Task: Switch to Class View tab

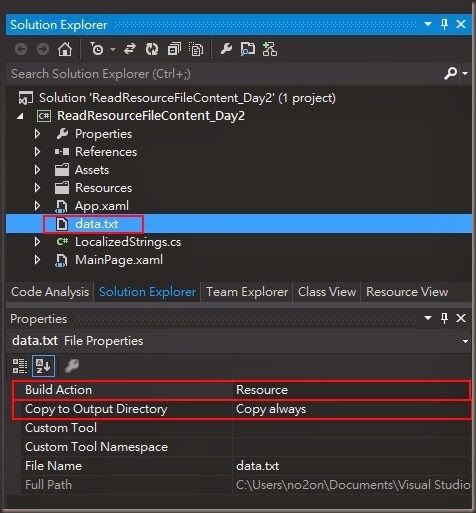Action: (x=327, y=292)
